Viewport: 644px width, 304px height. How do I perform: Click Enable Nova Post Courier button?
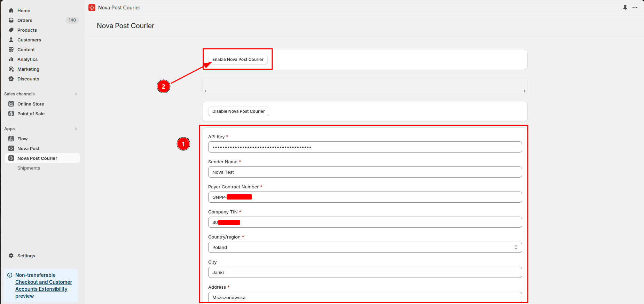[x=238, y=60]
